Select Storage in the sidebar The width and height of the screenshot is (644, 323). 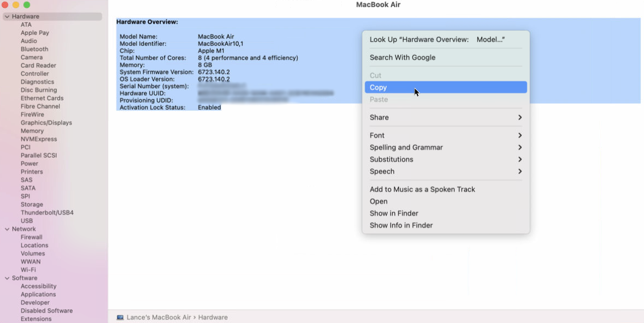pos(32,205)
